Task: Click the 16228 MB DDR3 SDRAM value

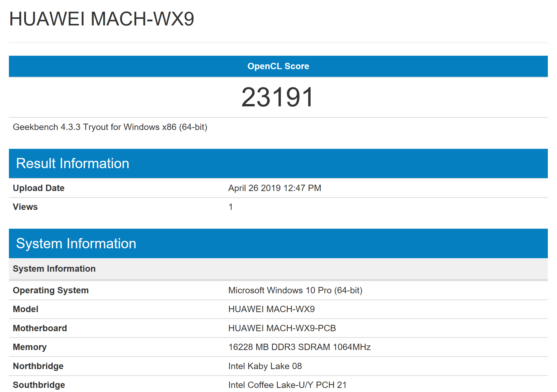Action: click(x=299, y=347)
